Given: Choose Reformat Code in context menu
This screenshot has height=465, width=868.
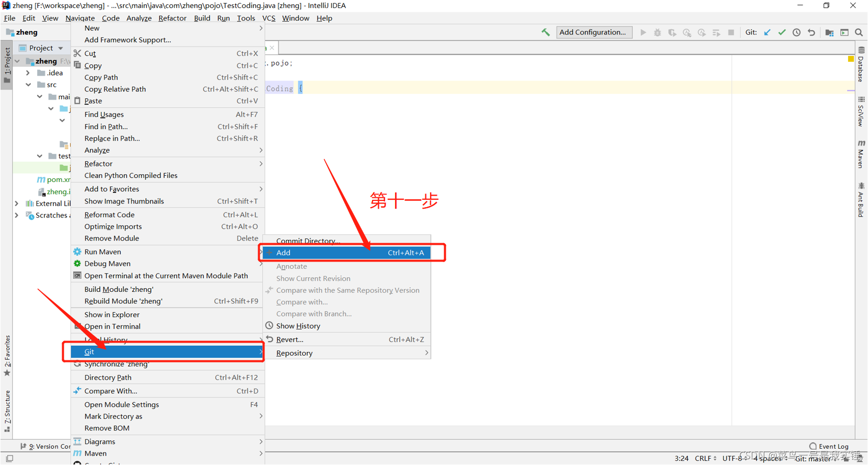Looking at the screenshot, I should pyautogui.click(x=168, y=215).
